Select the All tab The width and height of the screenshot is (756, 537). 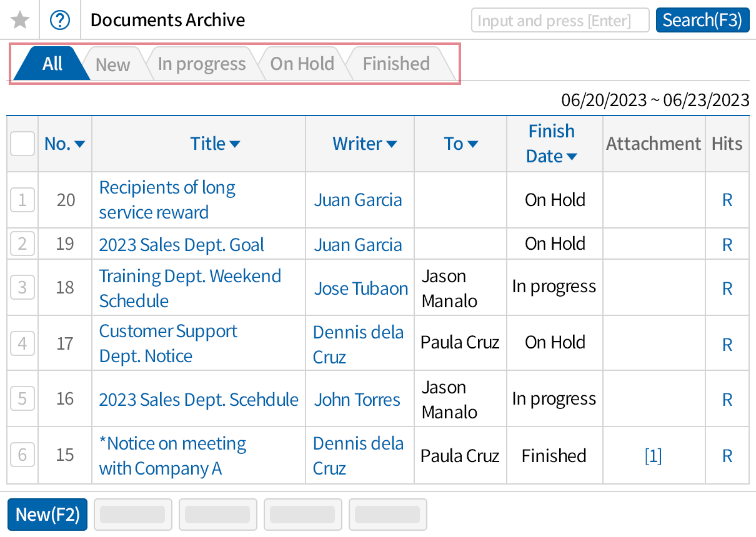click(50, 63)
